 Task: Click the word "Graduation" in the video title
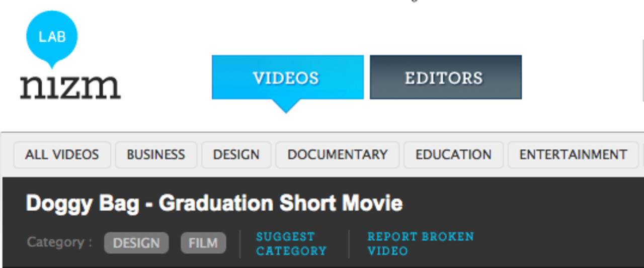tap(216, 204)
